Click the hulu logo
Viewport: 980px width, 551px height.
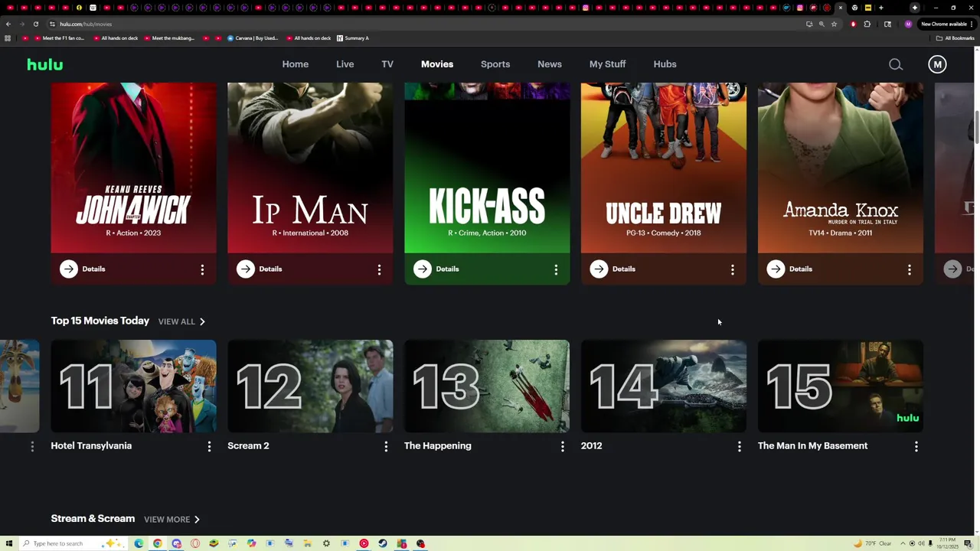(x=45, y=64)
